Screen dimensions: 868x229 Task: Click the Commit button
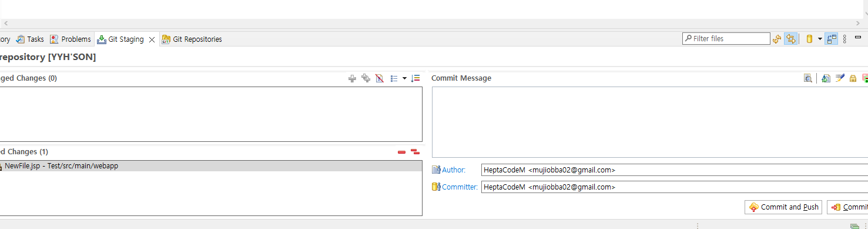click(x=848, y=207)
